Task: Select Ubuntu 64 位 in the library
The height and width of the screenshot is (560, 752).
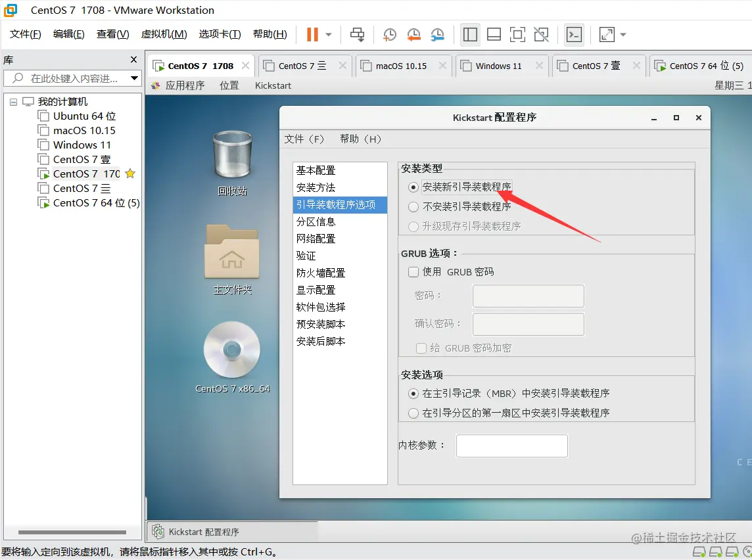Action: pyautogui.click(x=77, y=116)
